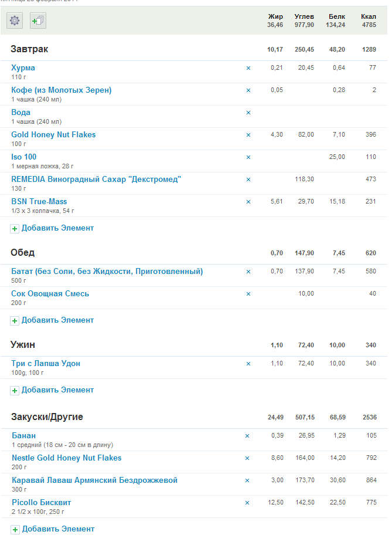Open Три с Лапша Удон entry
392x545 pixels.
click(x=46, y=364)
